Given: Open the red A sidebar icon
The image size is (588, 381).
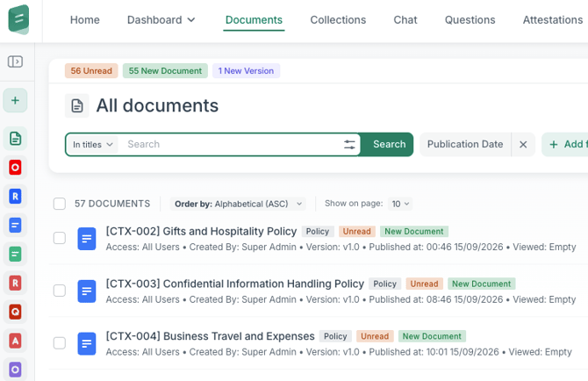Looking at the screenshot, I should click(x=16, y=341).
